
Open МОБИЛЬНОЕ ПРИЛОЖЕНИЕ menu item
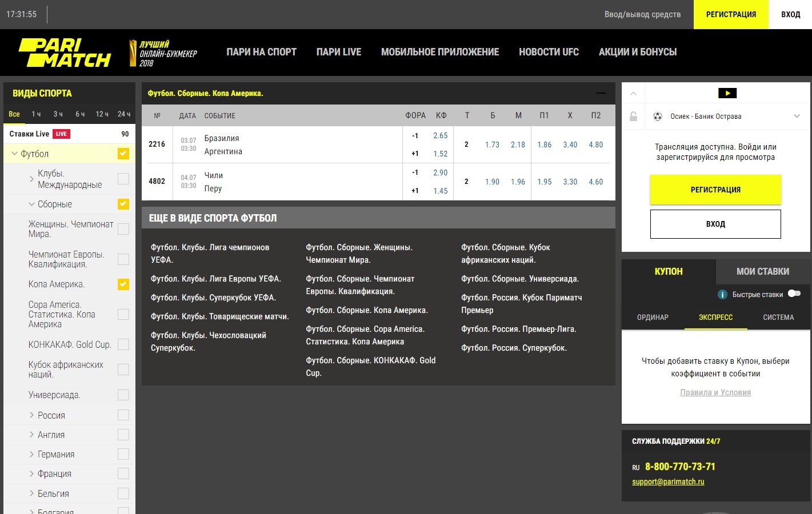point(440,52)
